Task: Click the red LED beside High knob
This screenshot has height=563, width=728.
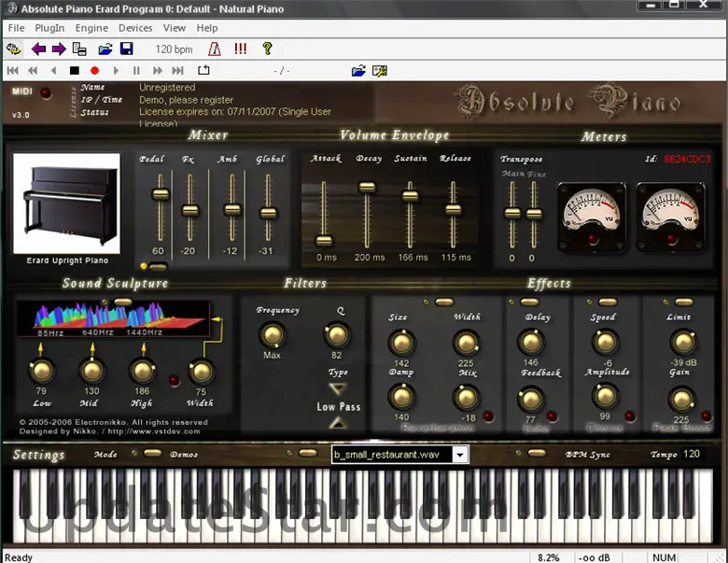Action: point(175,381)
